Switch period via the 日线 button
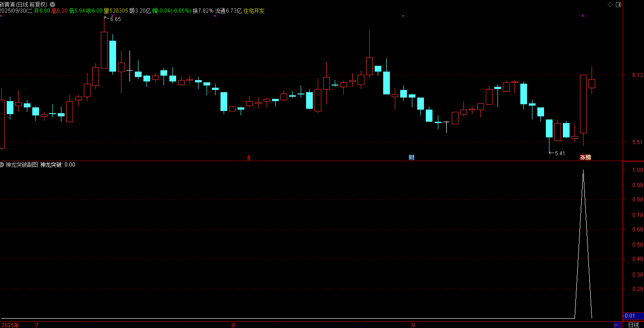The height and width of the screenshot is (328, 644). point(633,325)
